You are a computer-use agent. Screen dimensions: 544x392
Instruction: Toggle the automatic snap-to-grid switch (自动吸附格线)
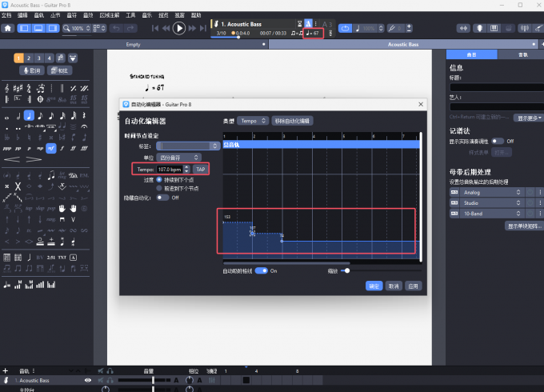click(262, 270)
